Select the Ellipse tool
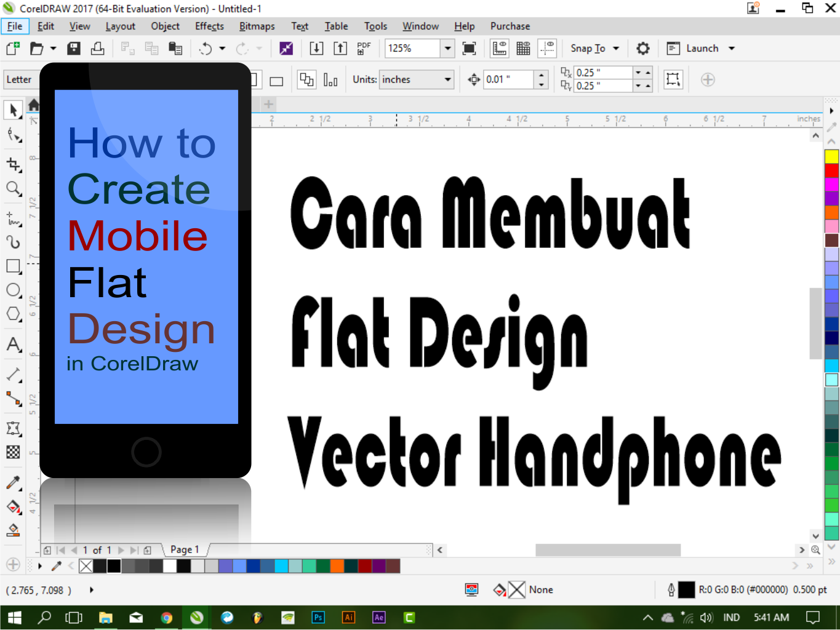This screenshot has width=840, height=630. 13,290
